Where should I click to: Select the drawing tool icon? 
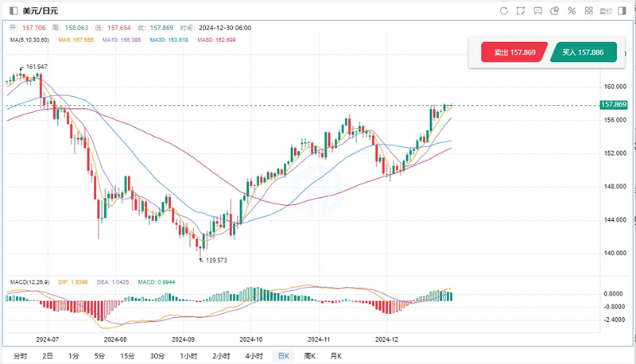pyautogui.click(x=521, y=11)
